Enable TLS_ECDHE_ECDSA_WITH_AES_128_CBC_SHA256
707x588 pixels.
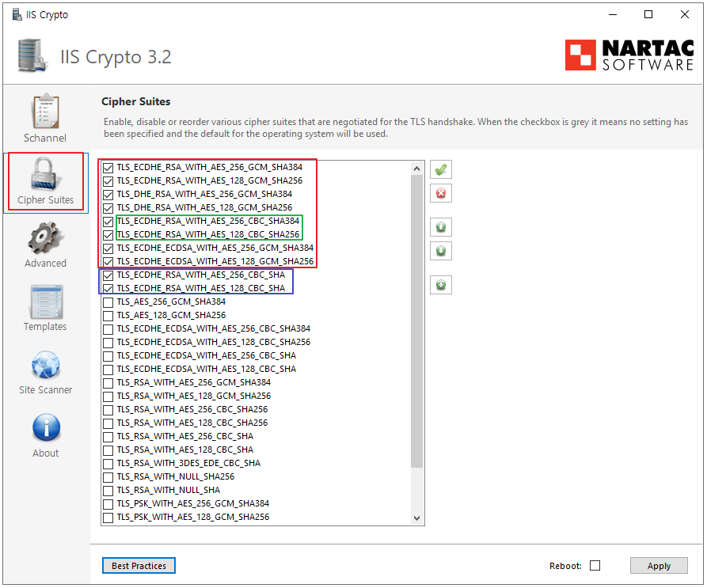108,343
